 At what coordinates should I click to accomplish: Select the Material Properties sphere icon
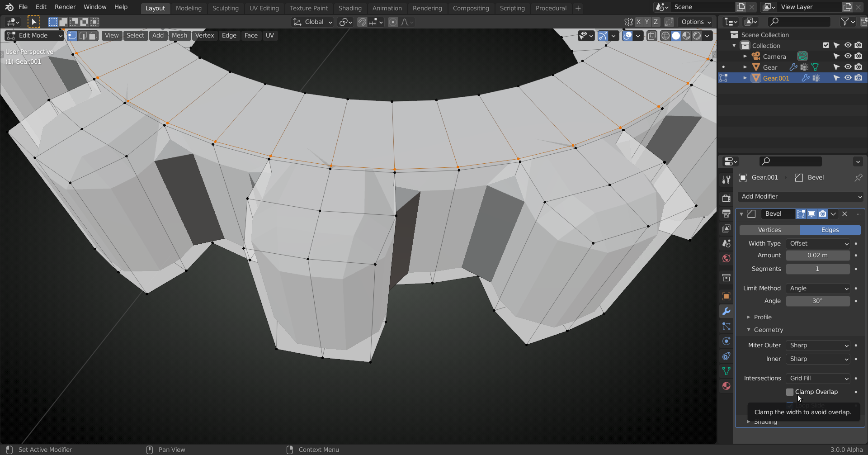pyautogui.click(x=726, y=386)
